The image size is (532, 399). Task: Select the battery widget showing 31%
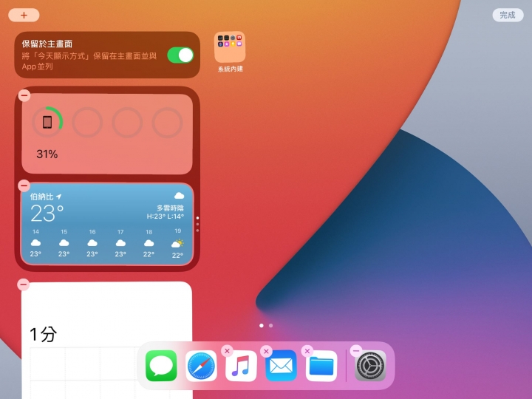pos(107,134)
